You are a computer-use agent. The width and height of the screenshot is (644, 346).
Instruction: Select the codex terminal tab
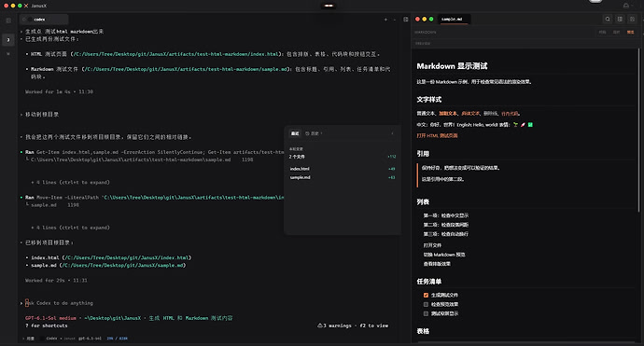pyautogui.click(x=44, y=20)
